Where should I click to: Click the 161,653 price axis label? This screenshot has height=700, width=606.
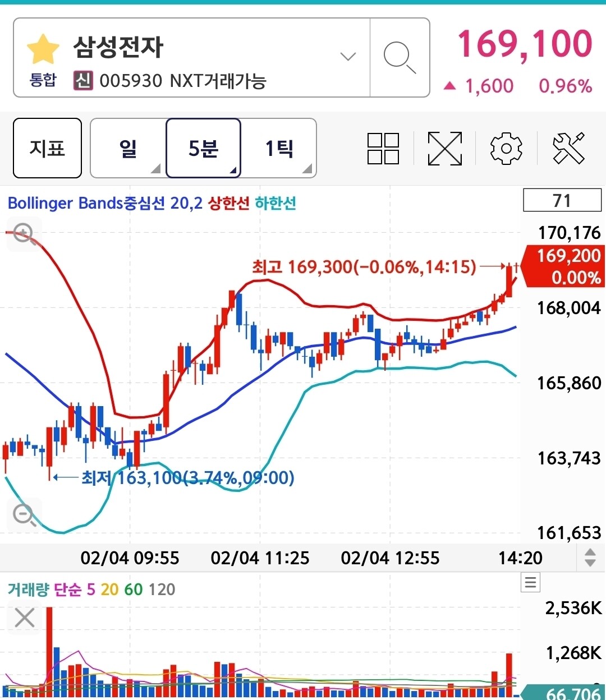pyautogui.click(x=569, y=533)
